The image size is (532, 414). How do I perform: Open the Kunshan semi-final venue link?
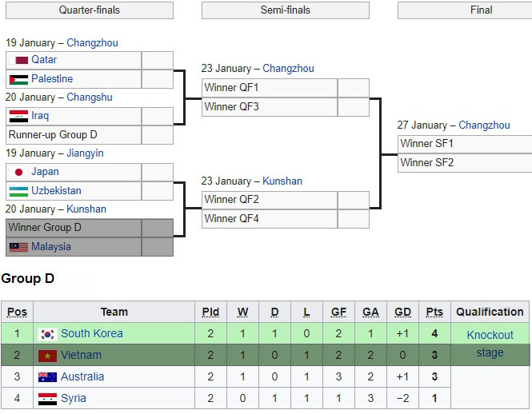coord(282,181)
